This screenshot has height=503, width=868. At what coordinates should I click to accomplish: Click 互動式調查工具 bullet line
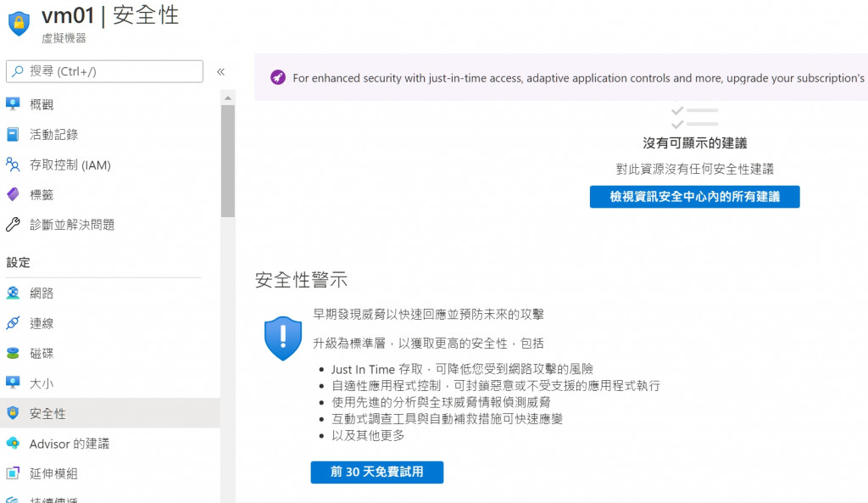pos(447,419)
